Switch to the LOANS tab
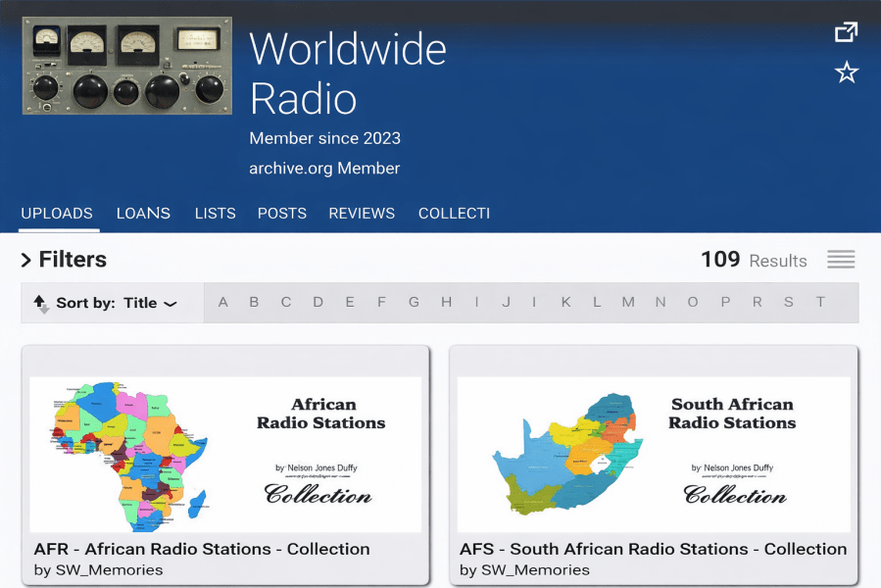 [x=143, y=213]
